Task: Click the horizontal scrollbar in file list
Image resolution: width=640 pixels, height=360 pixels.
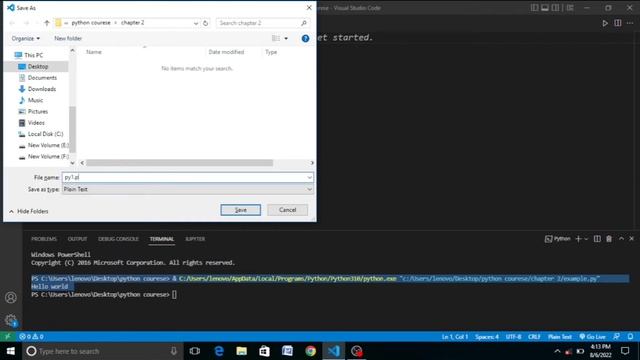Action: [x=180, y=163]
